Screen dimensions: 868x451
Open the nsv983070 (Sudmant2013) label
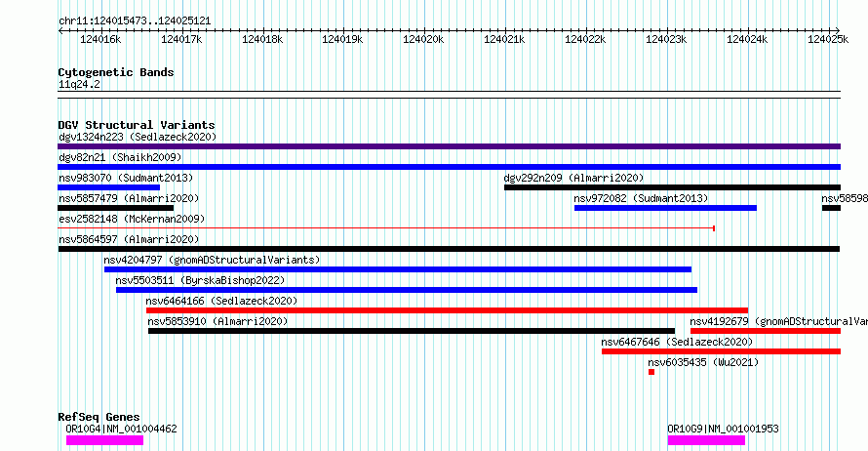pos(126,178)
